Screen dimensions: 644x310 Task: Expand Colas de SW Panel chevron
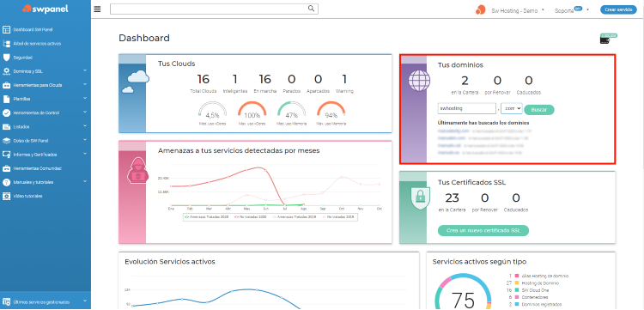coord(85,140)
